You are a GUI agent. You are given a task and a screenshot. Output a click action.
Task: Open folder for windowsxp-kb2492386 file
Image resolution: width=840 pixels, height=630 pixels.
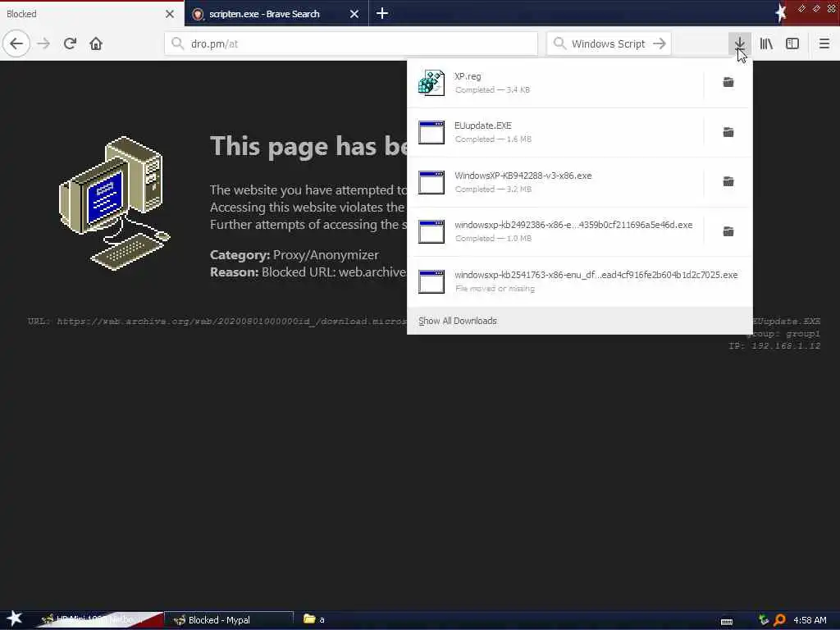728,231
